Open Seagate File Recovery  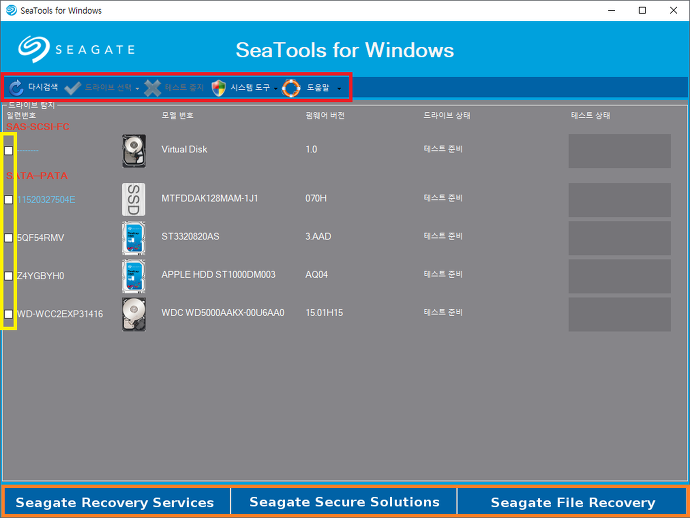tap(572, 502)
